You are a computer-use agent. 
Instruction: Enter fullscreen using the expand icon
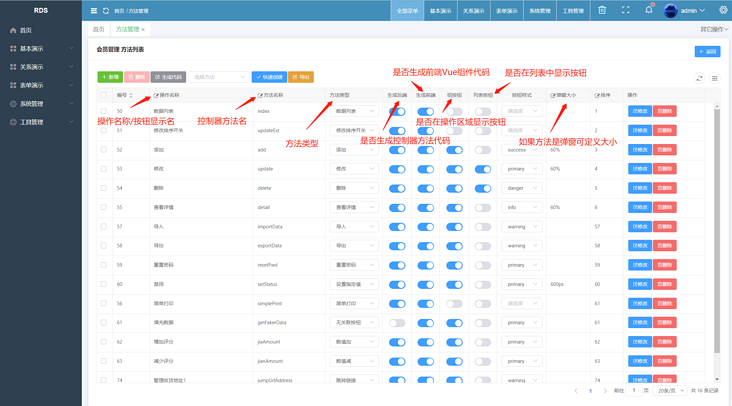(x=626, y=10)
